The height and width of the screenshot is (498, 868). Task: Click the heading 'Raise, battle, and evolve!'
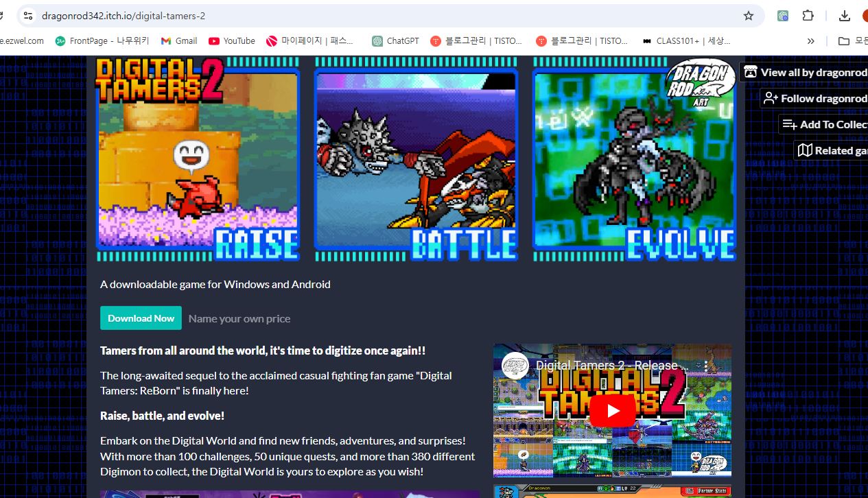click(163, 416)
